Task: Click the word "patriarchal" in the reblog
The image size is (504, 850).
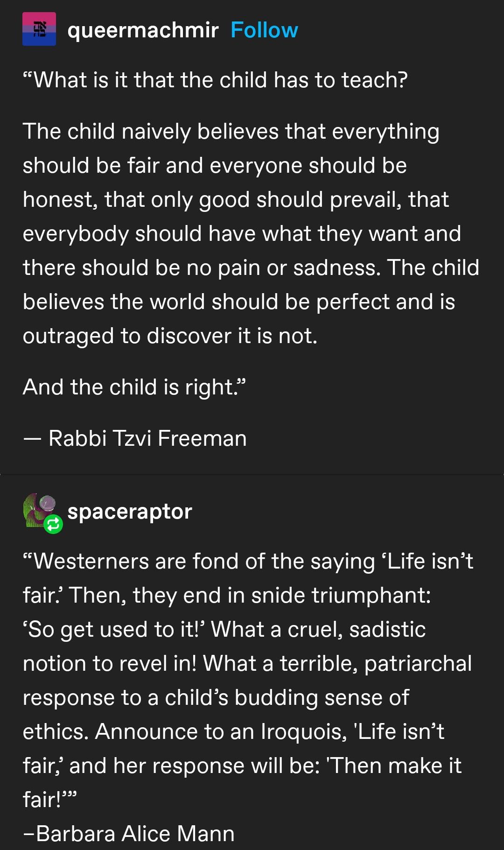Action: 418,663
